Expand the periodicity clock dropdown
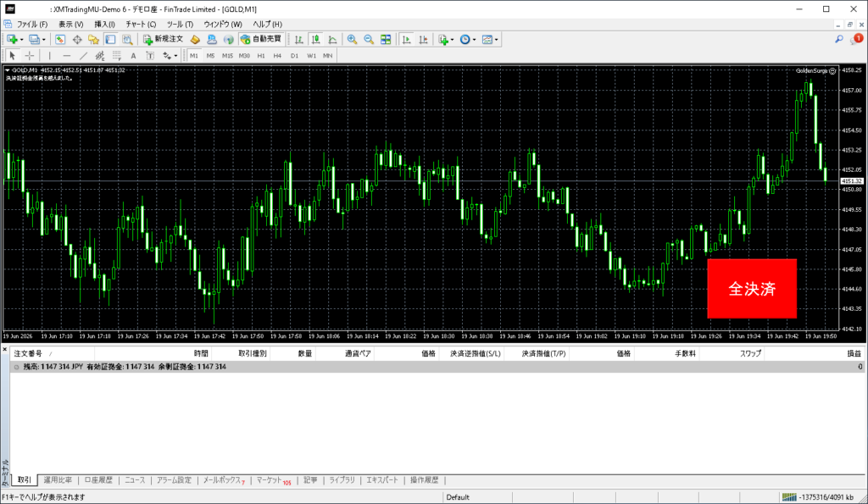868x504 pixels. [475, 39]
